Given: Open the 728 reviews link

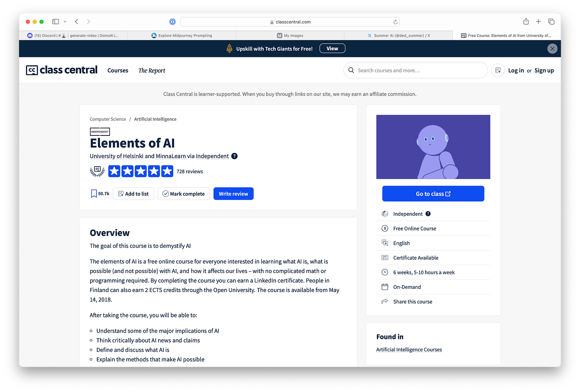Looking at the screenshot, I should [190, 171].
